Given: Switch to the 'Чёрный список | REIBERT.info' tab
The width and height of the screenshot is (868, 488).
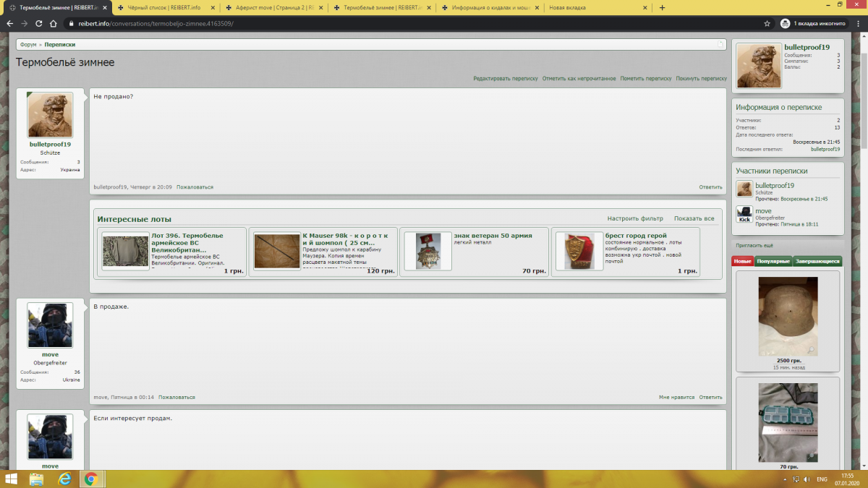Looking at the screenshot, I should pyautogui.click(x=164, y=7).
